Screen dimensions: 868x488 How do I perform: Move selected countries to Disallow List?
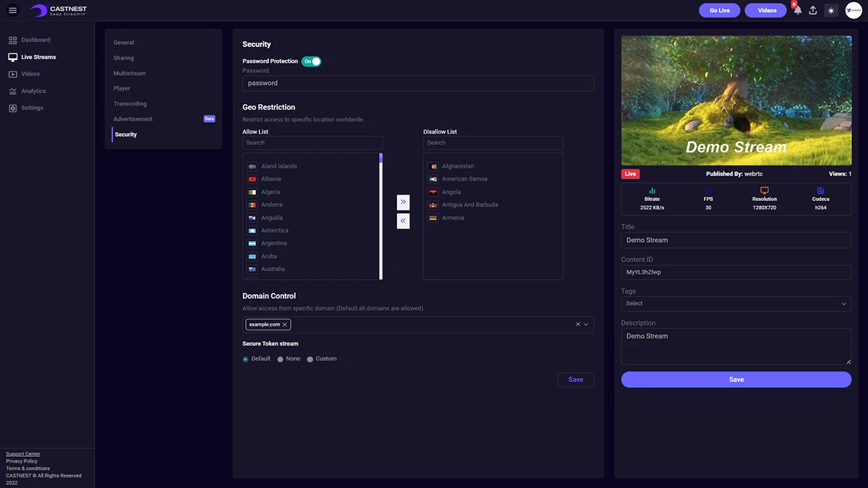(403, 202)
